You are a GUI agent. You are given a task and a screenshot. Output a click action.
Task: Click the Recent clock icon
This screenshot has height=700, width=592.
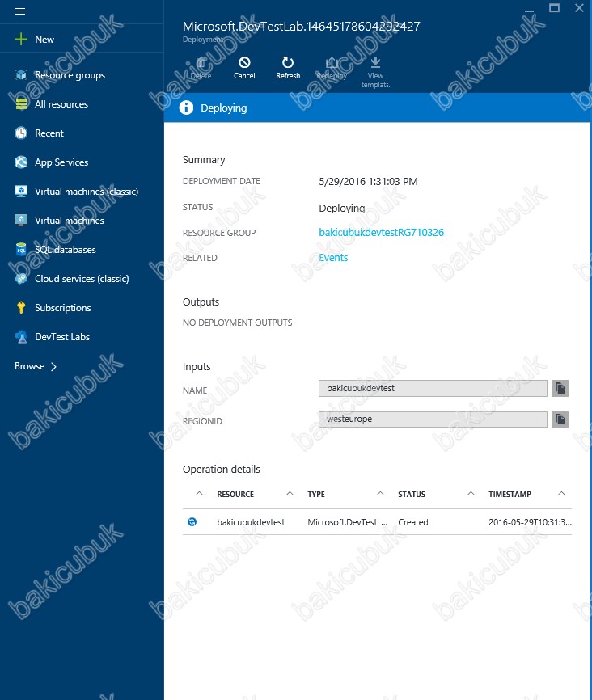pyautogui.click(x=21, y=133)
